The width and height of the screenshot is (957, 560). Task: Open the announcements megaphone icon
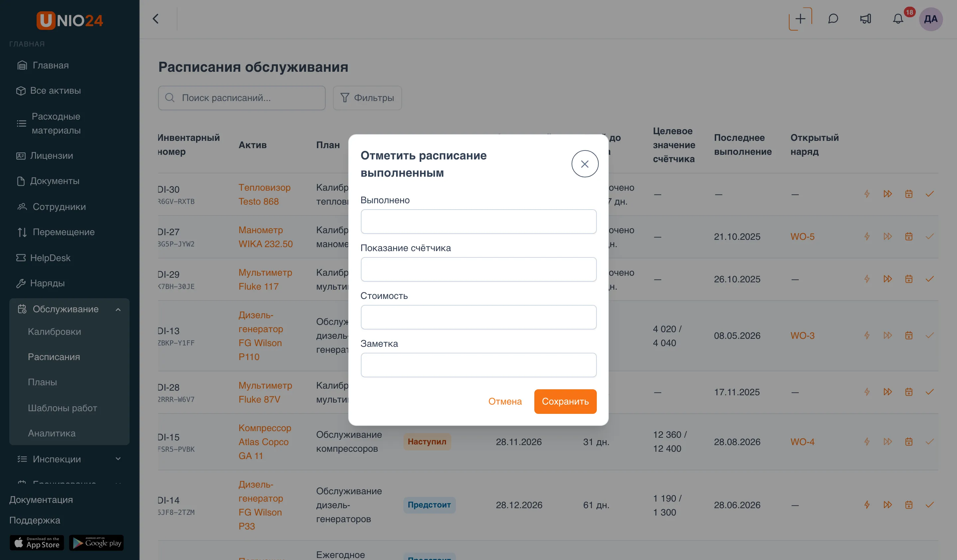866,19
